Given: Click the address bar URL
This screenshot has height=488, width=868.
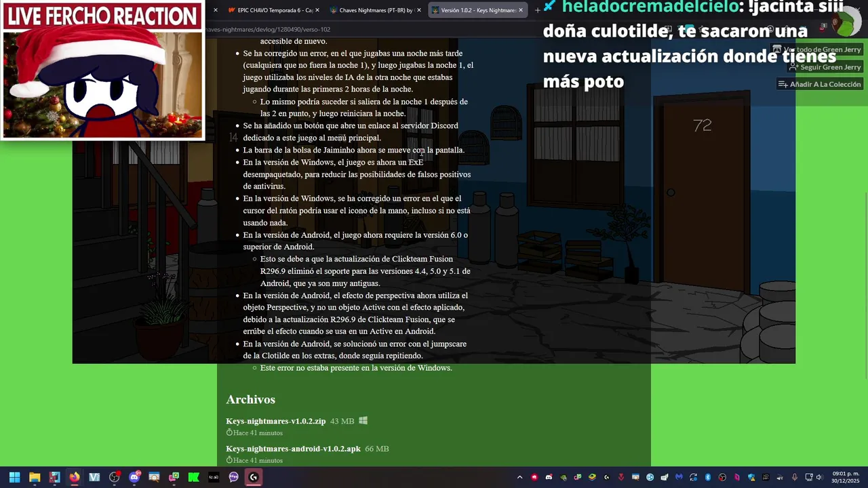Looking at the screenshot, I should click(267, 29).
